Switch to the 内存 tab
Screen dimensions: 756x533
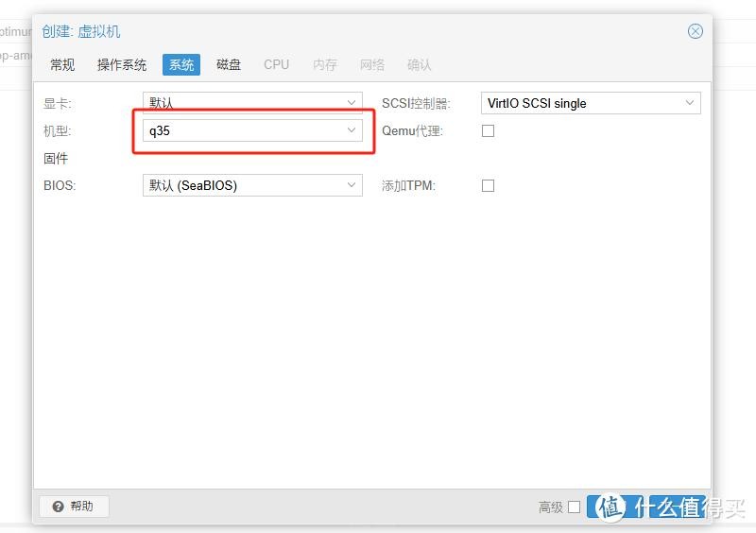tap(325, 65)
